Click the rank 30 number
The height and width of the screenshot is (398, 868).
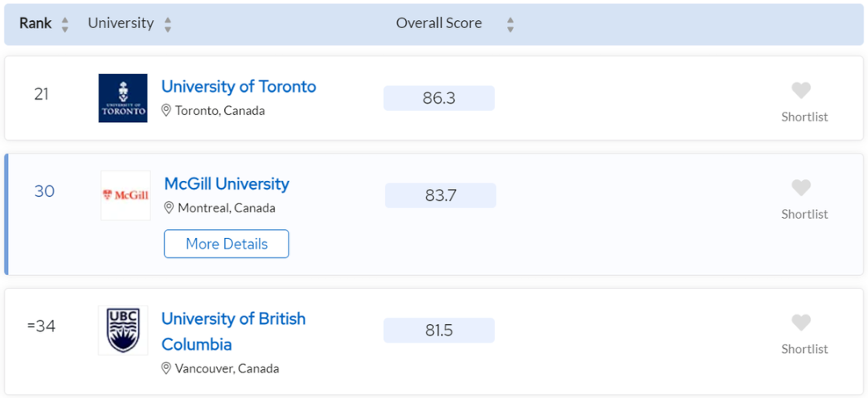44,191
